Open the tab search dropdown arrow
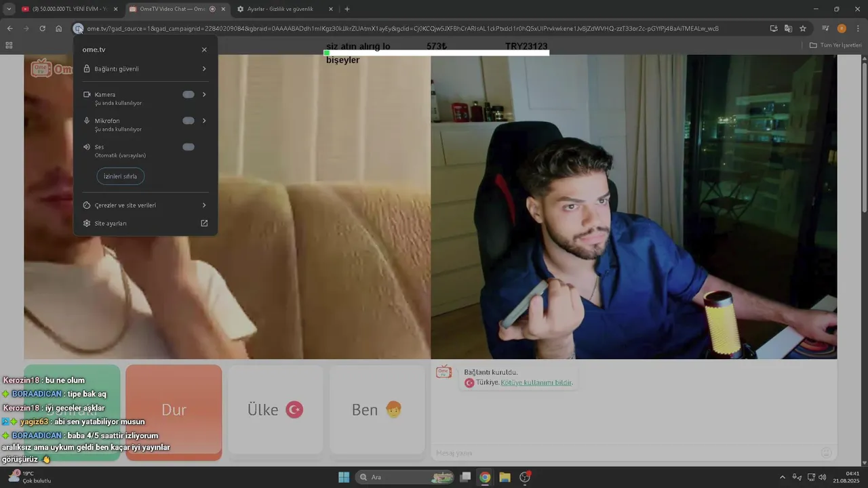This screenshot has width=868, height=488. click(x=9, y=9)
